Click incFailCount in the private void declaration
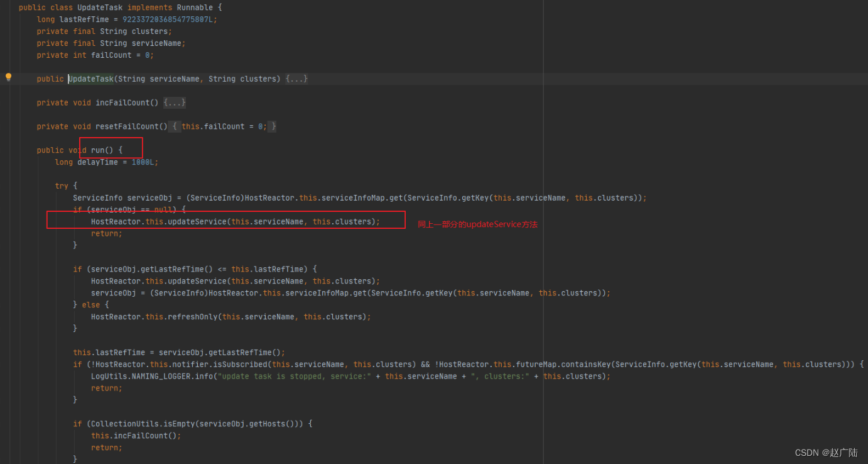 click(122, 103)
